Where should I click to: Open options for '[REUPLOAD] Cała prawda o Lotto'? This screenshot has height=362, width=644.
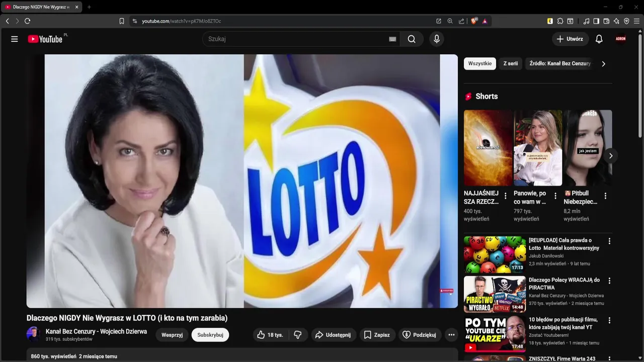coord(609,241)
